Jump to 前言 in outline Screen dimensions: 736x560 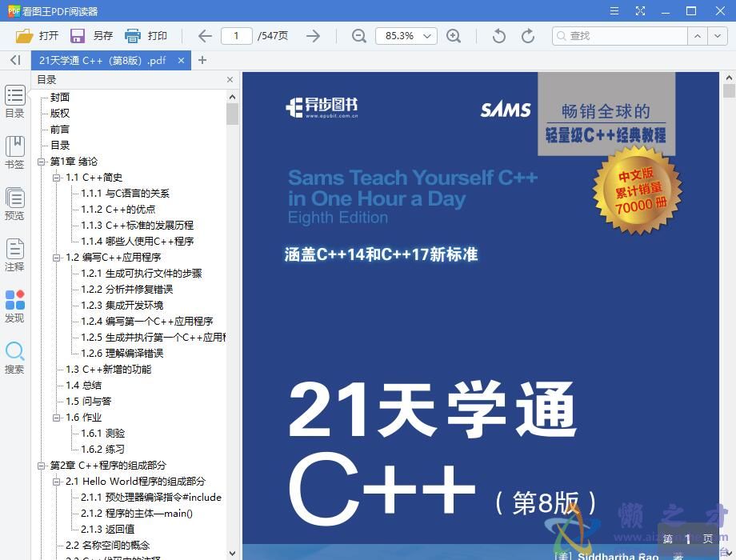coord(60,129)
